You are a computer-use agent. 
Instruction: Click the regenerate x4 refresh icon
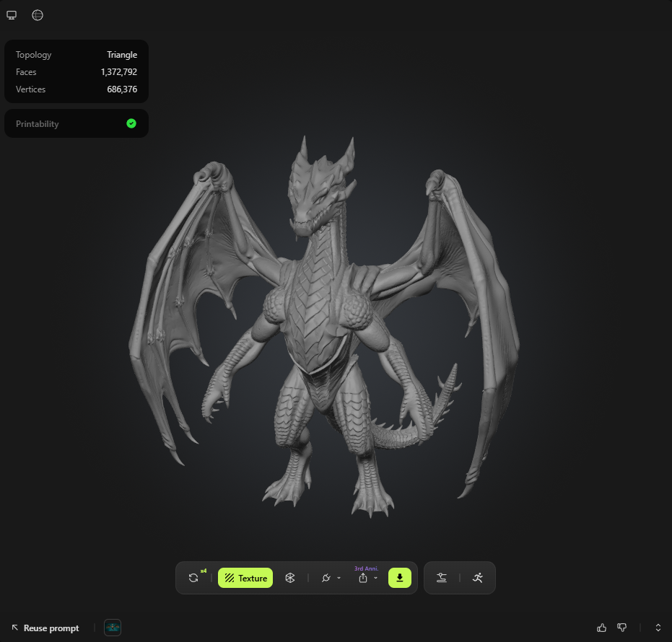point(193,578)
